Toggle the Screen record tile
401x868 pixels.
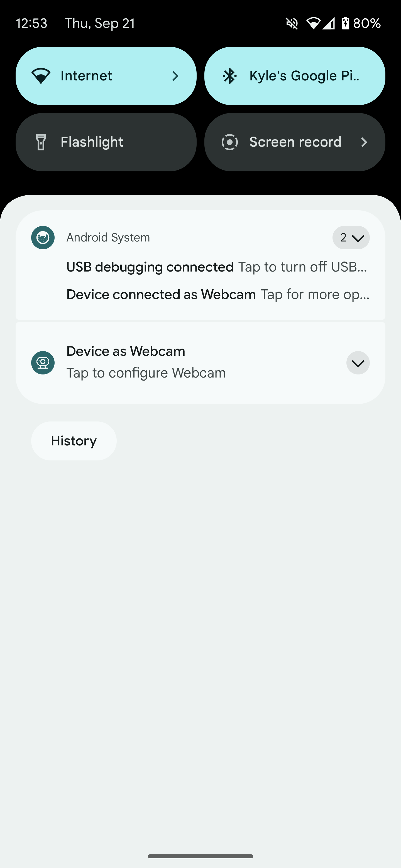tap(295, 142)
